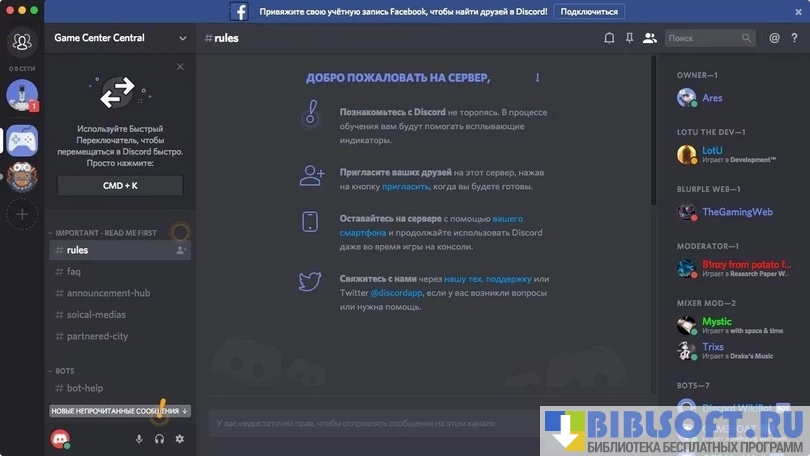This screenshot has height=456, width=810.
Task: Click invite icon beside rules channel
Action: point(181,250)
